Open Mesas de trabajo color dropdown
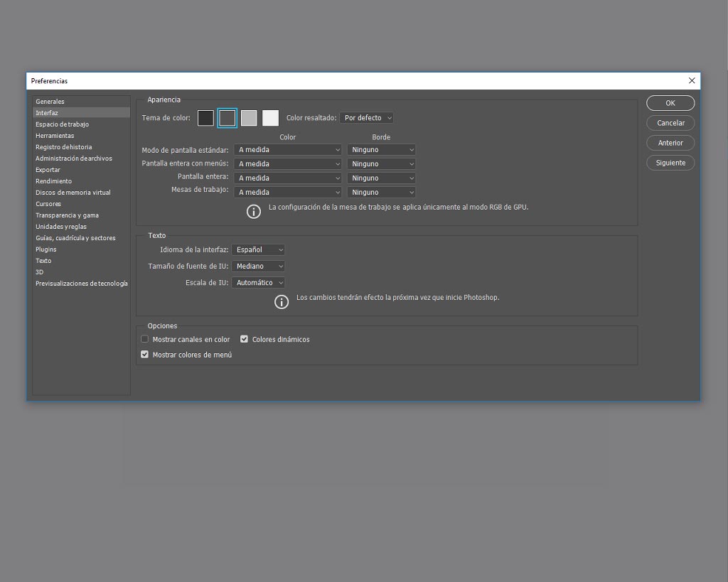728x582 pixels. point(288,192)
